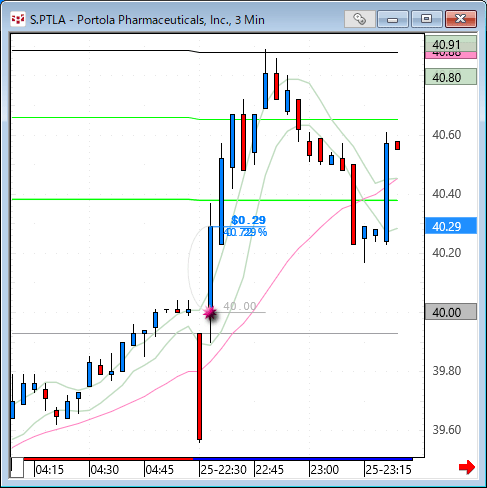Image resolution: width=487 pixels, height=488 pixels.
Task: Click the S.PTLA chart window app icon
Action: (x=18, y=19)
